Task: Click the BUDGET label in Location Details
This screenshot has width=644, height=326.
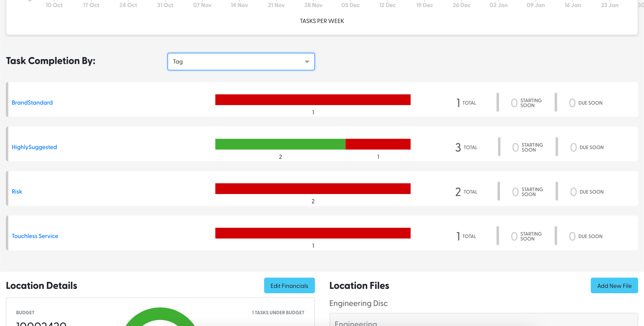Action: pyautogui.click(x=25, y=313)
